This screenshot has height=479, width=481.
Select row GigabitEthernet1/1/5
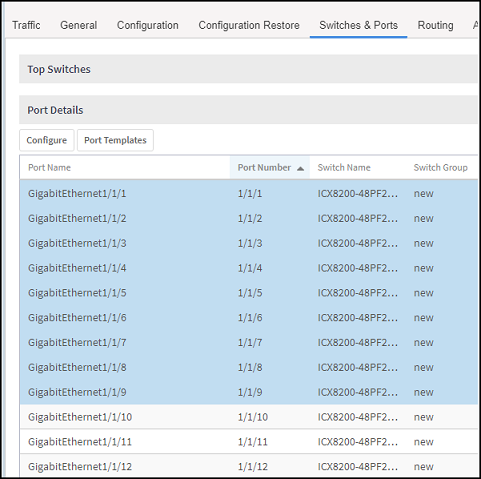(x=248, y=293)
